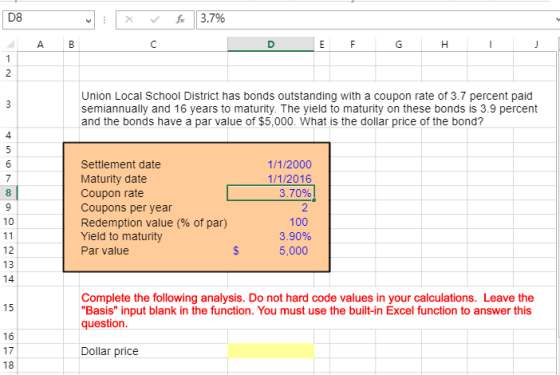Select row 17 header
The height and width of the screenshot is (375, 560).
pyautogui.click(x=8, y=351)
